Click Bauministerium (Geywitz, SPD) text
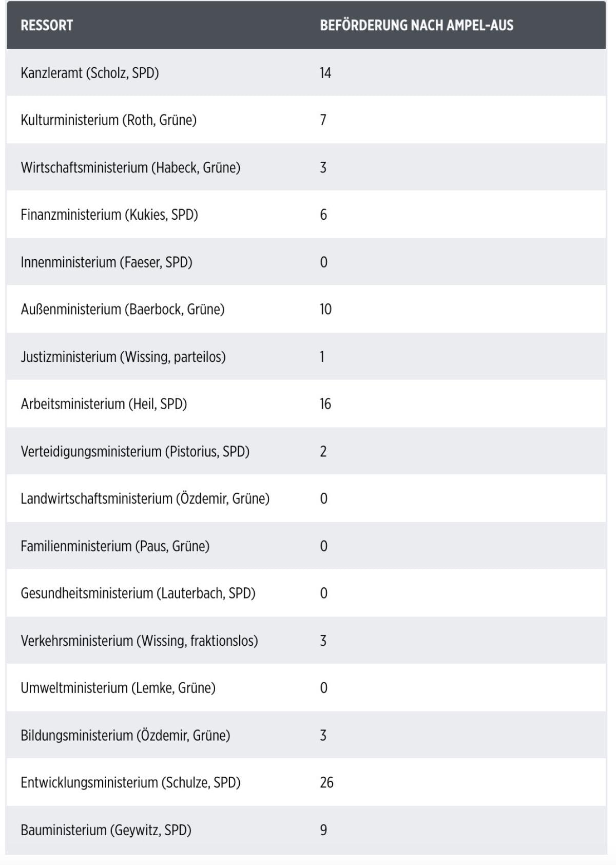Image resolution: width=616 pixels, height=865 pixels. click(x=106, y=830)
